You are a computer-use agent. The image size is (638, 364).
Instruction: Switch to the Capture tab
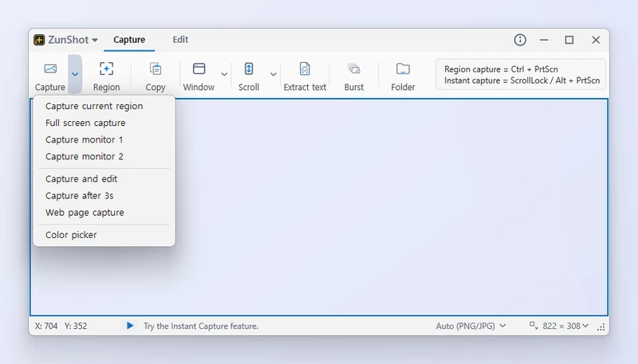point(129,40)
